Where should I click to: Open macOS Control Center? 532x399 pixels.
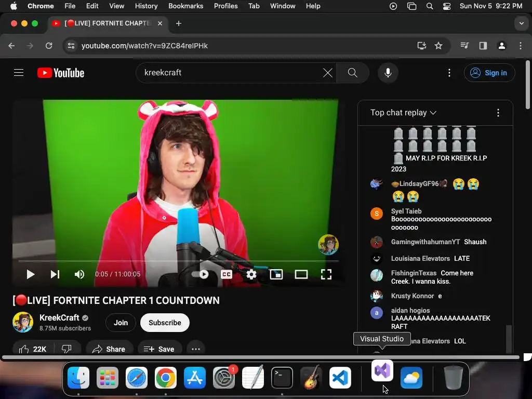446,6
